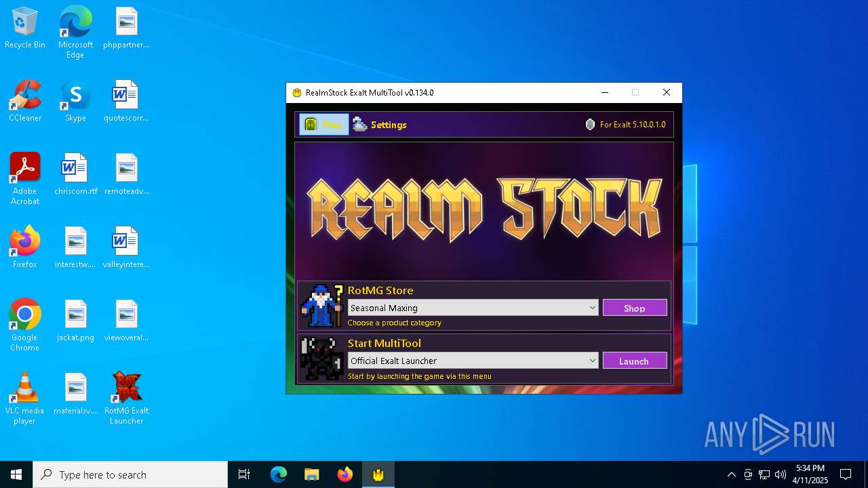The image size is (868, 488).
Task: Select the Firefox desktop shortcut
Action: pyautogui.click(x=25, y=248)
